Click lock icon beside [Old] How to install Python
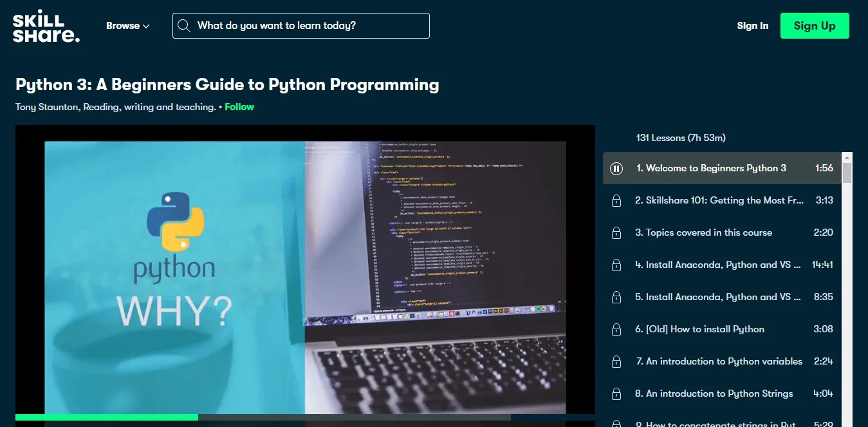This screenshot has width=868, height=427. coord(616,330)
